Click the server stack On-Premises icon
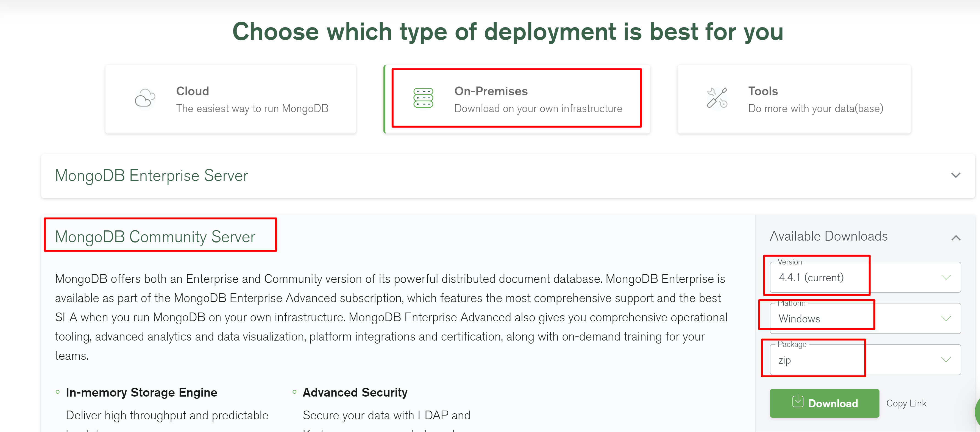Viewport: 980px width, 432px height. tap(423, 98)
